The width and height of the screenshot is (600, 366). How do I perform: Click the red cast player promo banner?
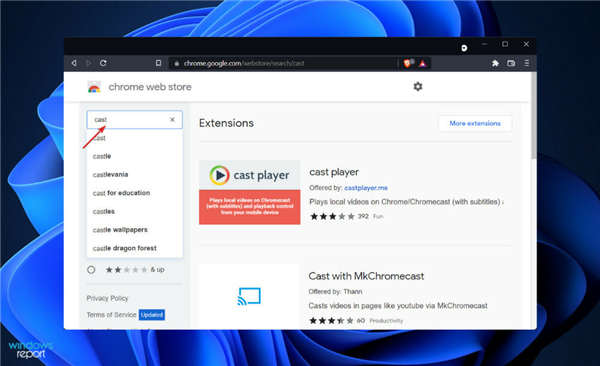(x=249, y=207)
